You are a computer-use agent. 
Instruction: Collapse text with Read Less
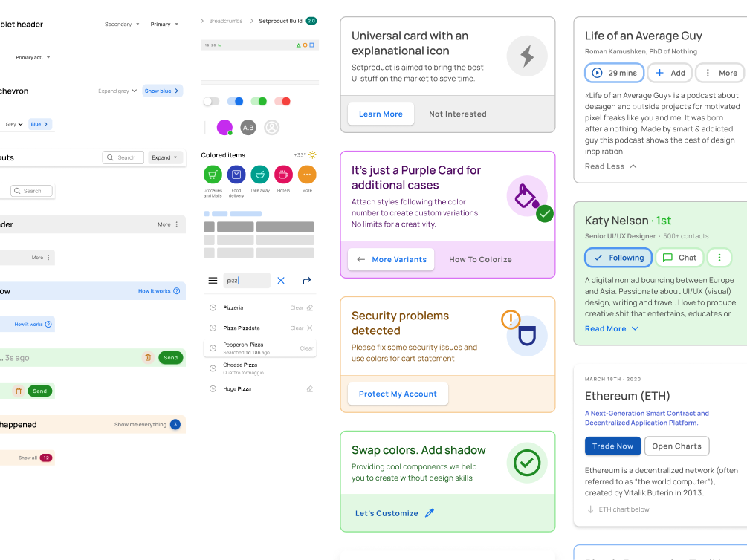point(611,166)
